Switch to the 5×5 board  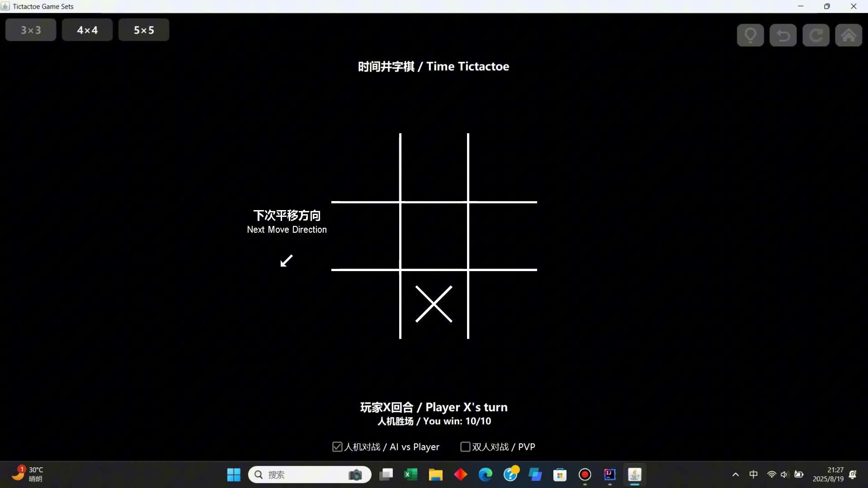click(144, 30)
